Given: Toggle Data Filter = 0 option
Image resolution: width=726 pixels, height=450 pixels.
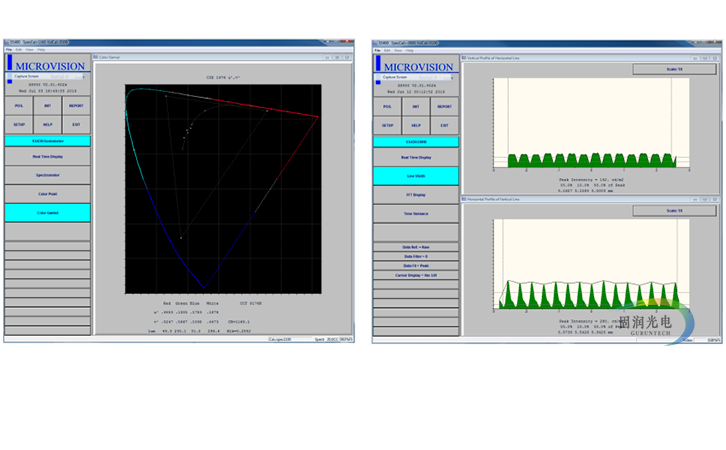Looking at the screenshot, I should 416,256.
